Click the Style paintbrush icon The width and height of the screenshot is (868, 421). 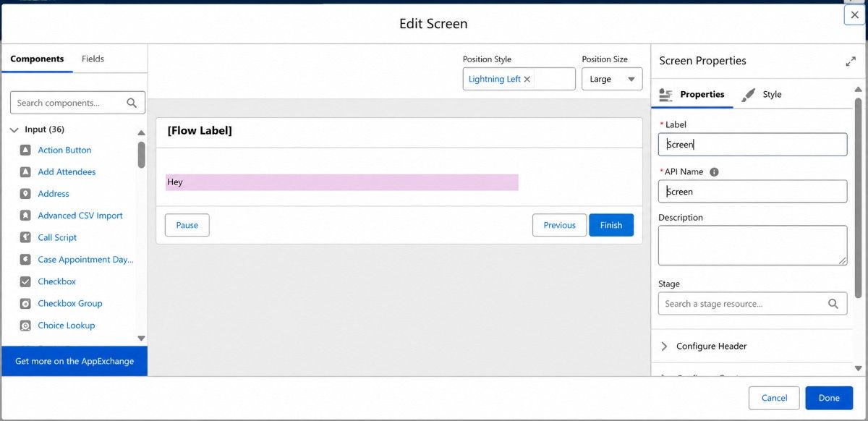749,95
